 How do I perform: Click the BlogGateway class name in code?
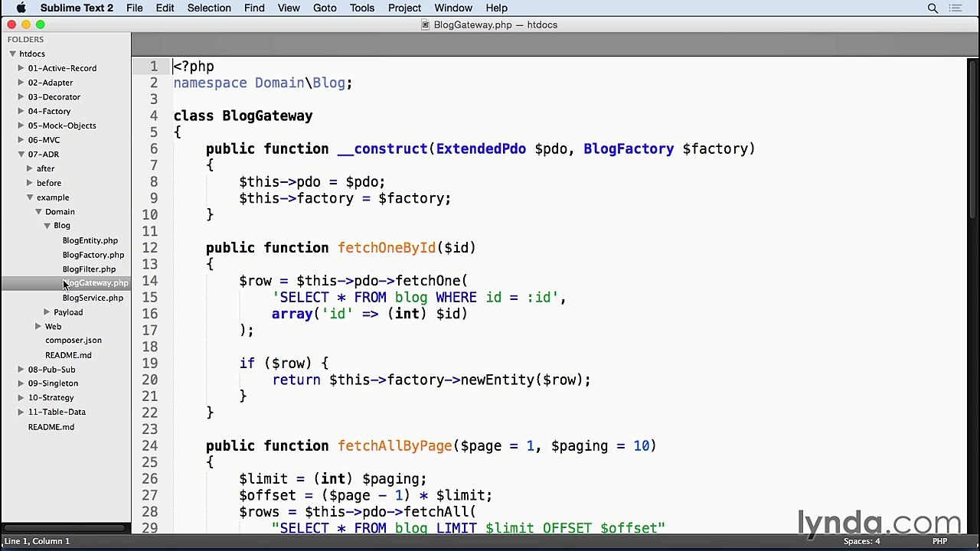tap(267, 116)
